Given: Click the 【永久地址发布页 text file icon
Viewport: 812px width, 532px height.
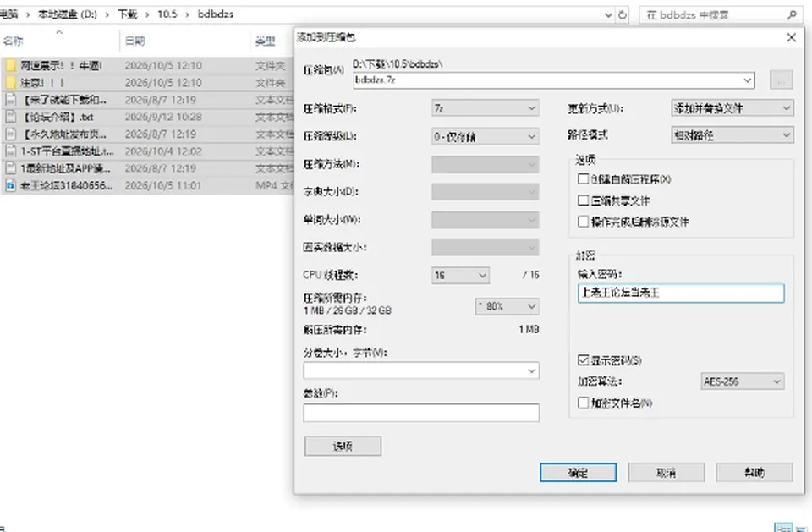Looking at the screenshot, I should pos(10,134).
